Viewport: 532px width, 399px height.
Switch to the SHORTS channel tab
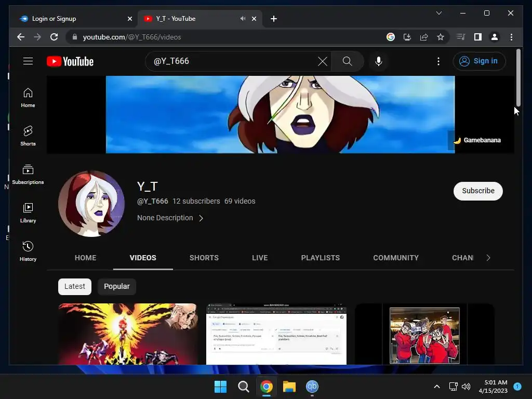coord(204,258)
